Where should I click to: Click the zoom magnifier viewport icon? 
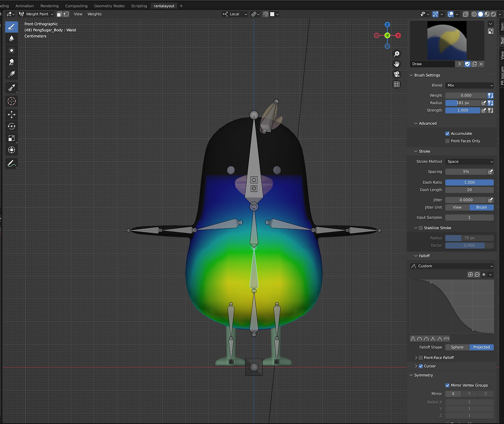click(x=397, y=54)
